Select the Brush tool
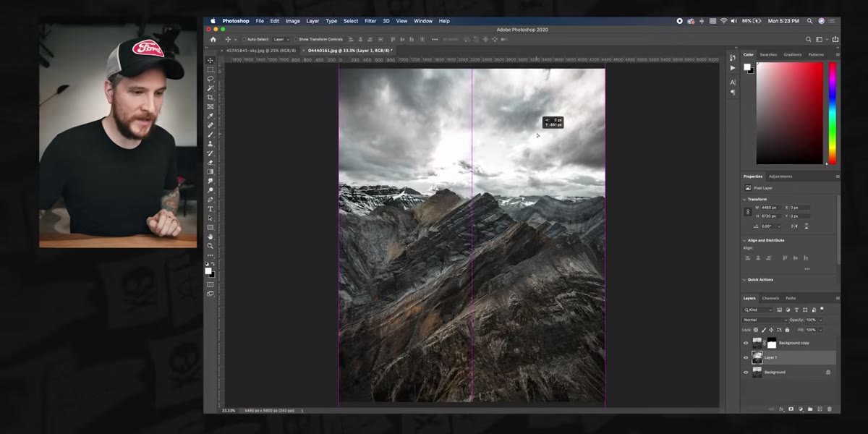 [210, 135]
